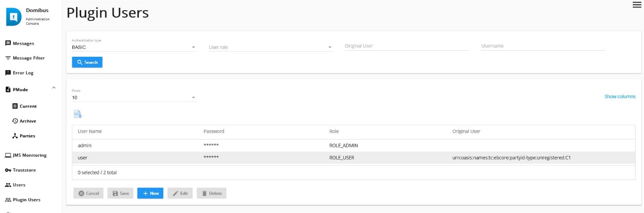
Task: Collapse the PMode menu section
Action: coord(54,87)
